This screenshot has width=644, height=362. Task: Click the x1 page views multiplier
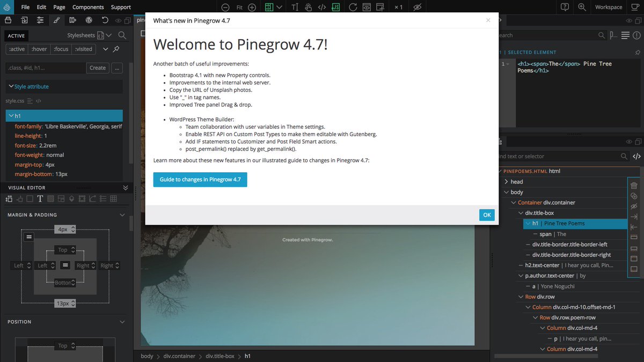click(398, 8)
